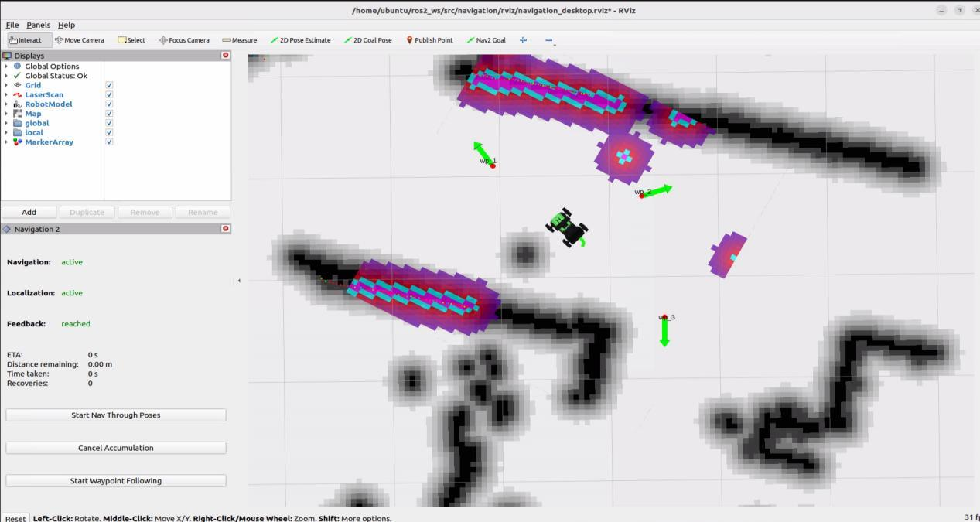The width and height of the screenshot is (980, 522).
Task: Close the Displays panel
Action: [x=226, y=56]
